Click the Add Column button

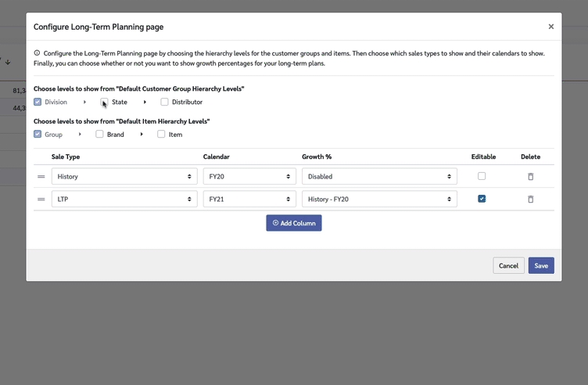click(x=293, y=223)
